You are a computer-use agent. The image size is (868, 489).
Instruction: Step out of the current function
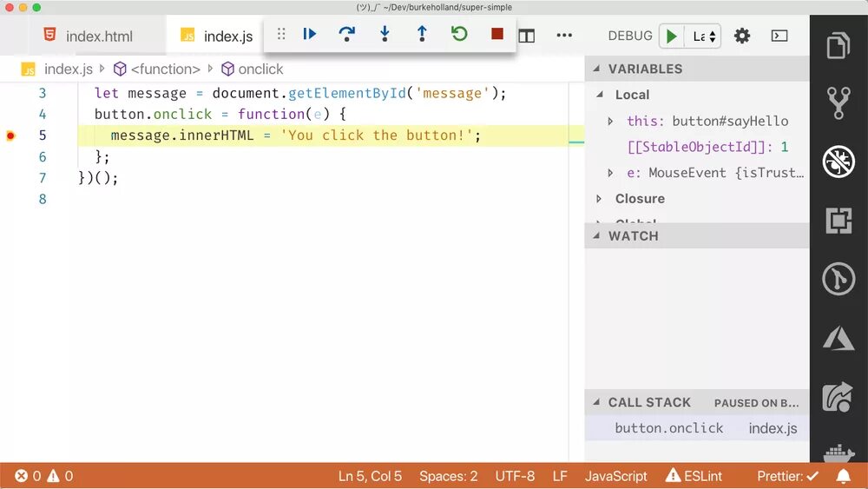coord(422,35)
